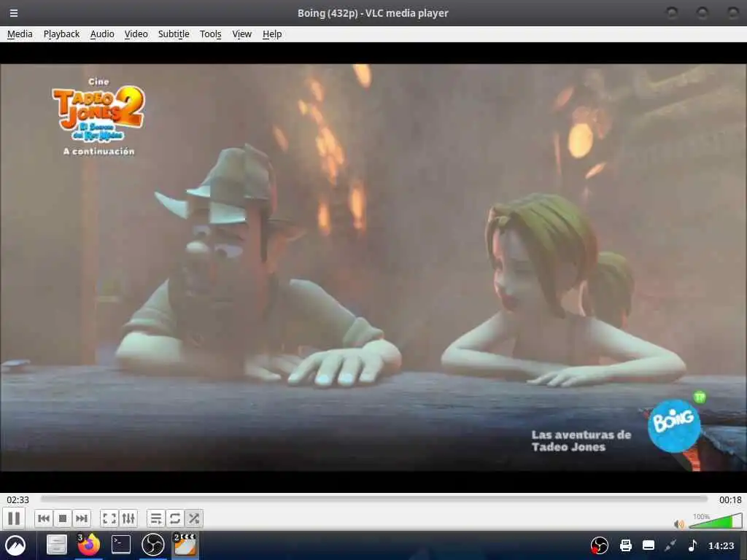The height and width of the screenshot is (560, 747).
Task: Open the file manager from taskbar
Action: coord(56,545)
